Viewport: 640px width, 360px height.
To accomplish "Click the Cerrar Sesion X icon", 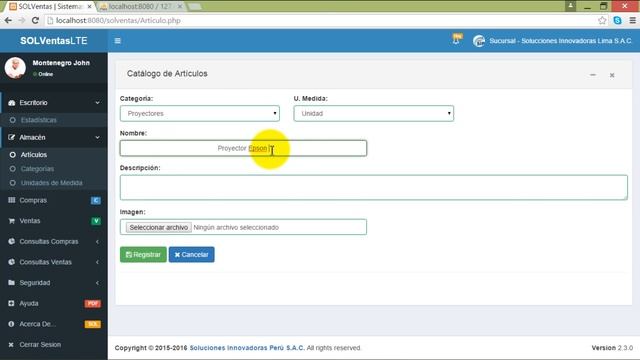I will [11, 344].
